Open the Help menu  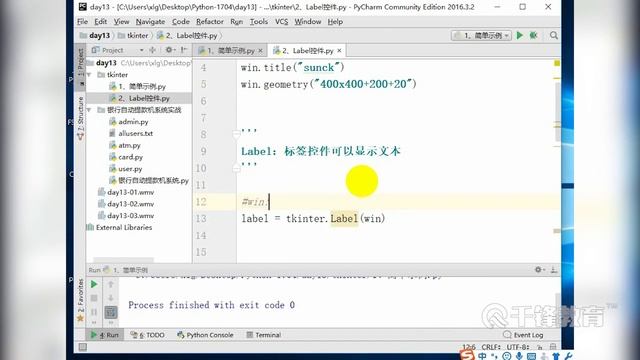pos(335,22)
